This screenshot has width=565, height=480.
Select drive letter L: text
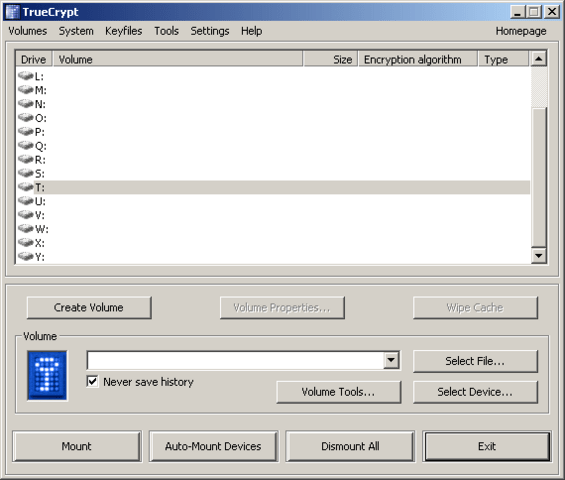39,76
